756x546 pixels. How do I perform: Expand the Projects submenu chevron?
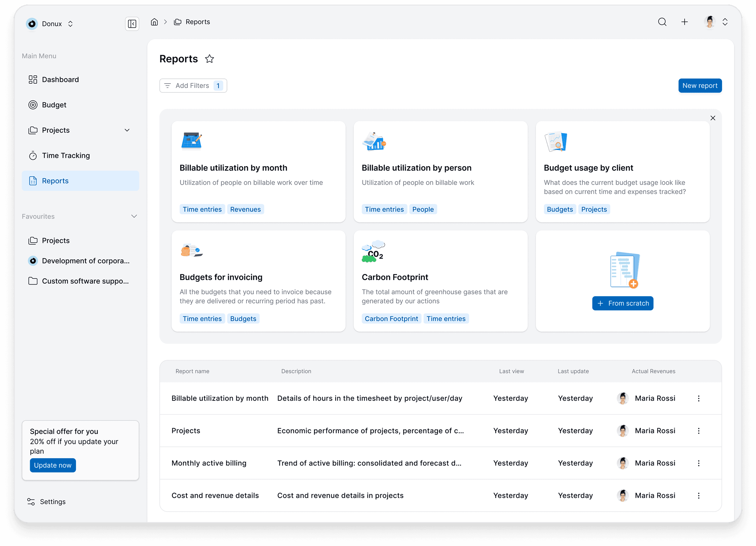coord(127,130)
